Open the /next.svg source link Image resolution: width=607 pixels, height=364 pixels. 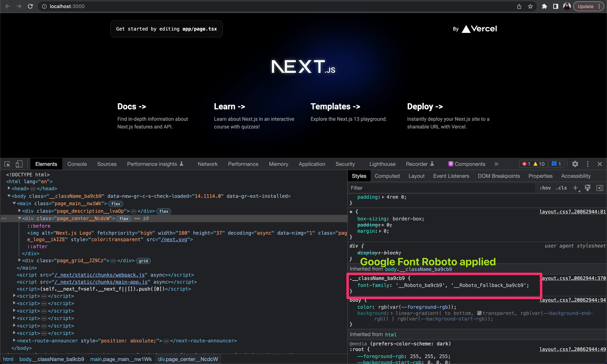tap(174, 240)
